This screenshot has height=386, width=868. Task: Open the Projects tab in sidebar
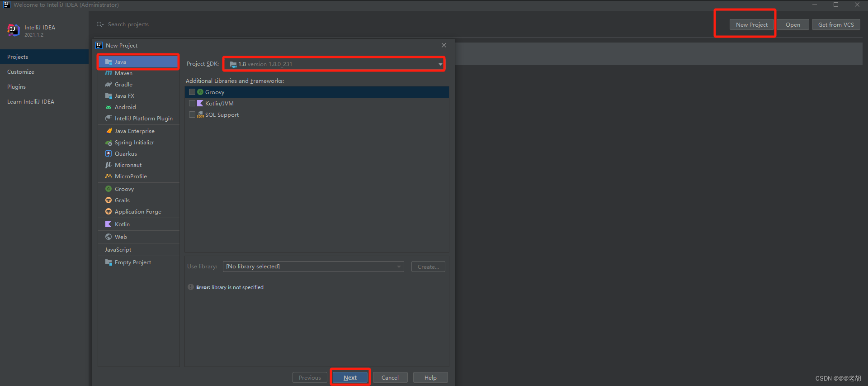tap(44, 57)
